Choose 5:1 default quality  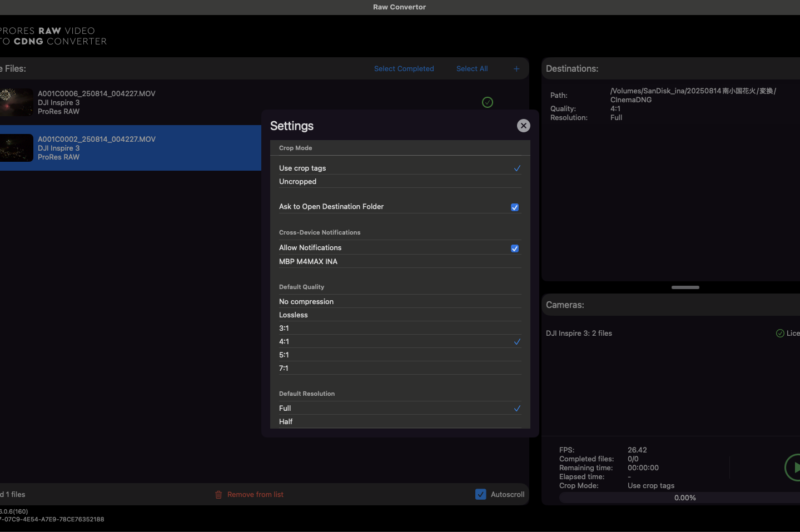(x=400, y=354)
